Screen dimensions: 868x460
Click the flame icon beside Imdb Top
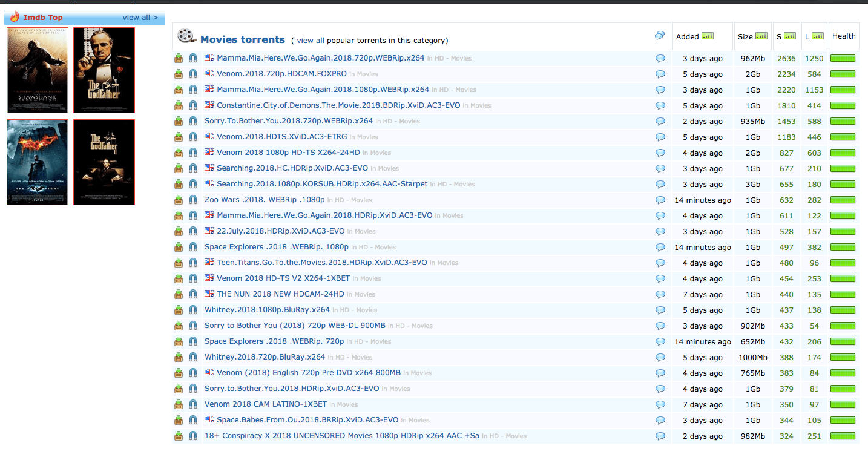click(x=15, y=17)
